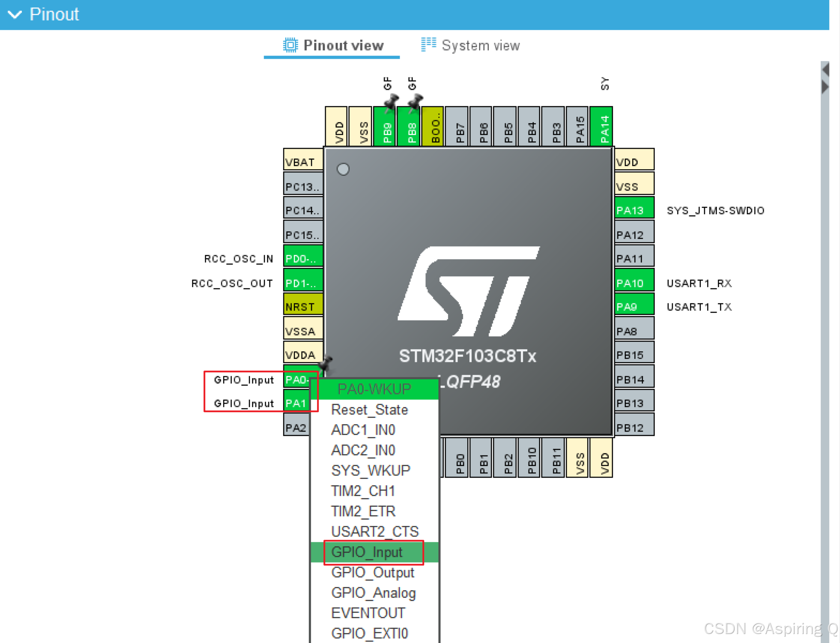Click the RCC_OSC_IN signal label
This screenshot has height=643, width=840.
tap(239, 259)
